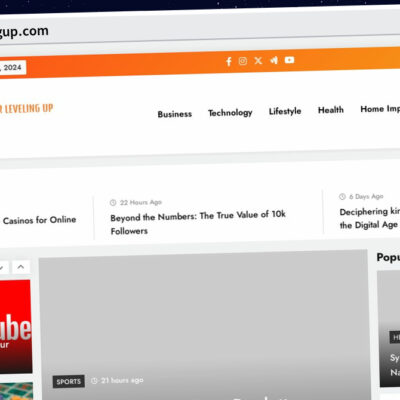Go to the Health menu item
This screenshot has width=400, height=400.
(x=331, y=110)
